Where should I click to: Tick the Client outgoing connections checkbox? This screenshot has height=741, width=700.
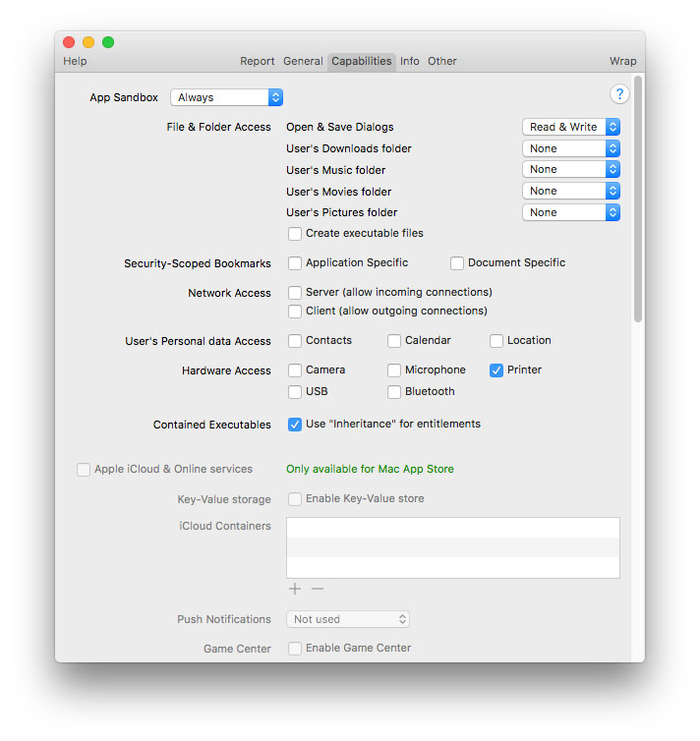pos(295,312)
